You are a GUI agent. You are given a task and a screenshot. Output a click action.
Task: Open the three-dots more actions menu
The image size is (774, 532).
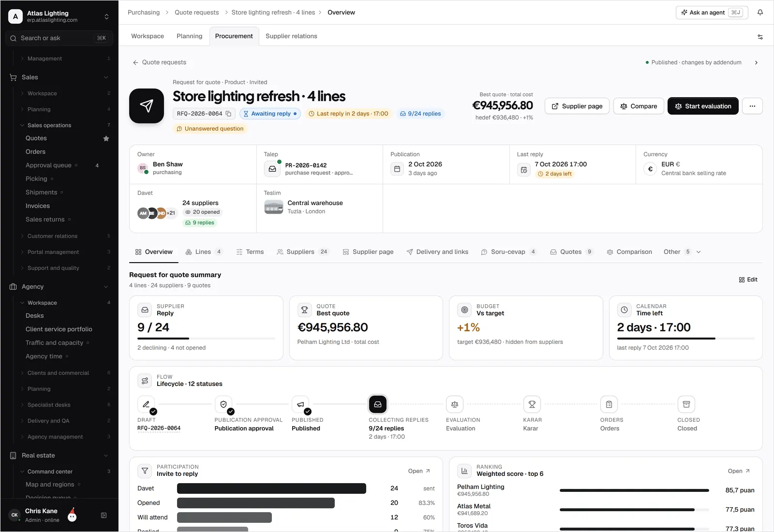(x=752, y=106)
